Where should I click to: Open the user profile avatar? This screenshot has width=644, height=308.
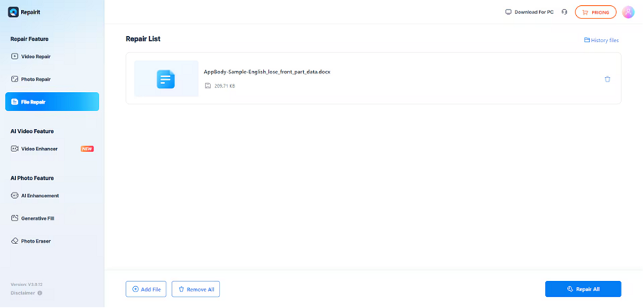628,12
